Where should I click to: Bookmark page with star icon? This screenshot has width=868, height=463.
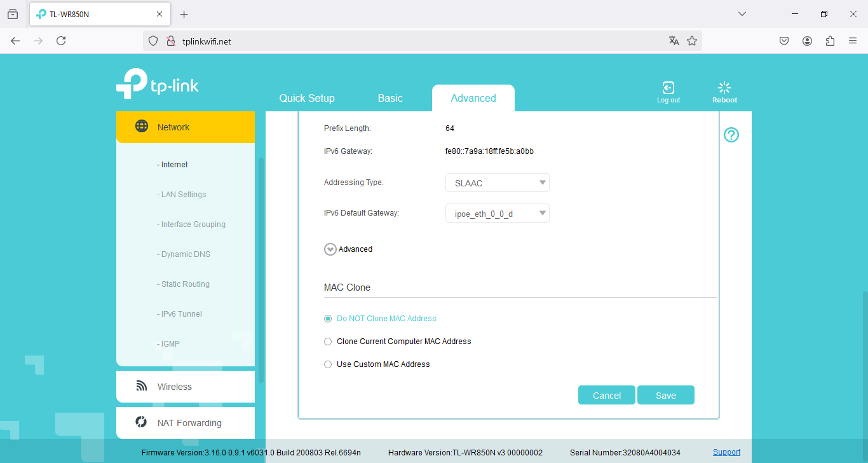[692, 41]
